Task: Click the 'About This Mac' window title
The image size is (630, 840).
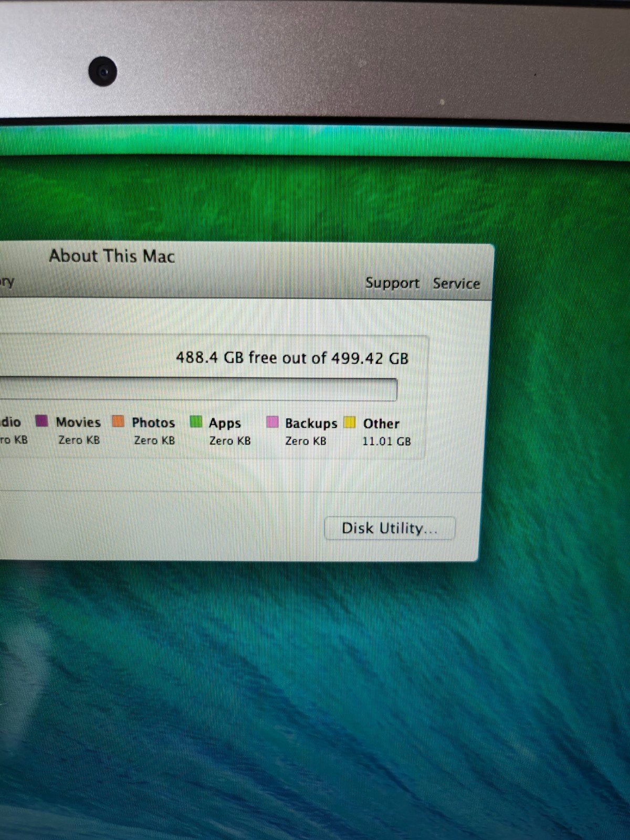Action: pyautogui.click(x=112, y=256)
